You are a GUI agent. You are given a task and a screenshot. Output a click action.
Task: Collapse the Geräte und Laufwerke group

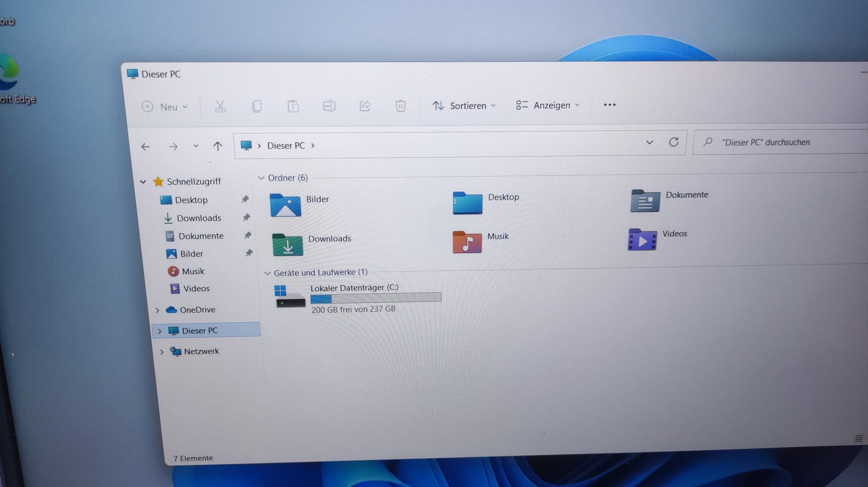pos(267,273)
